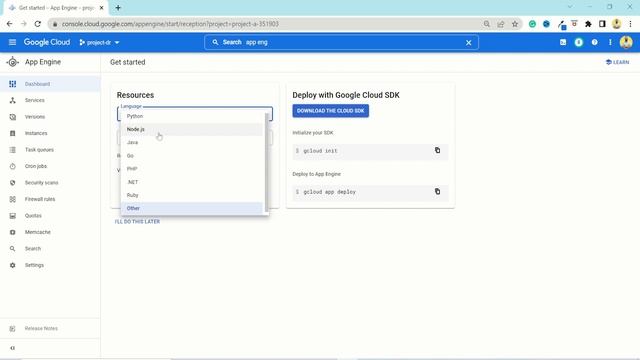Screen dimensions: 640x360
Task: Click the magnifier icon in search bar
Action: [215, 42]
